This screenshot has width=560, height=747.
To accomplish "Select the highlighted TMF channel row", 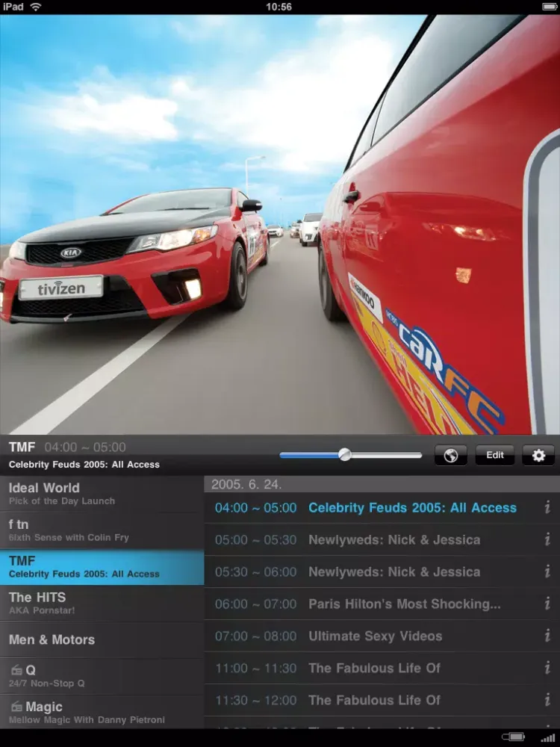I will pyautogui.click(x=102, y=567).
